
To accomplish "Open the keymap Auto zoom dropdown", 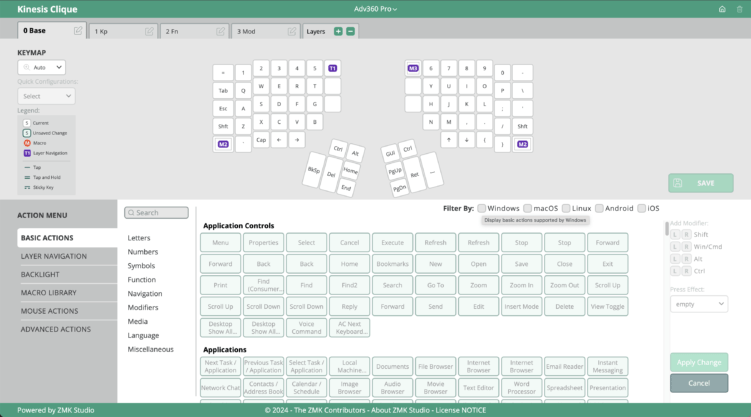I will pyautogui.click(x=42, y=68).
